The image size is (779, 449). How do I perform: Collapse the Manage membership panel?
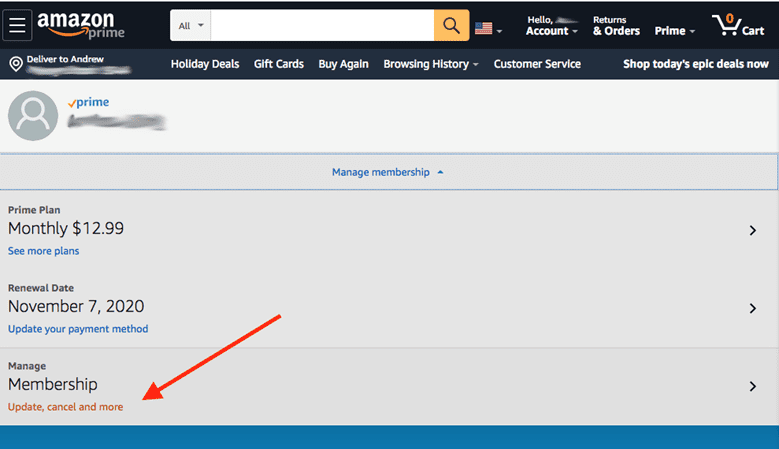[388, 172]
